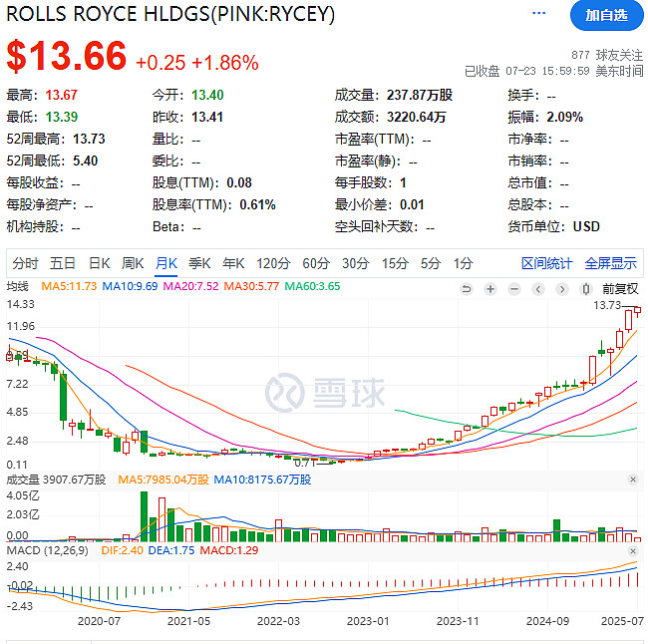Click the 最低 13.39 value

[62, 117]
